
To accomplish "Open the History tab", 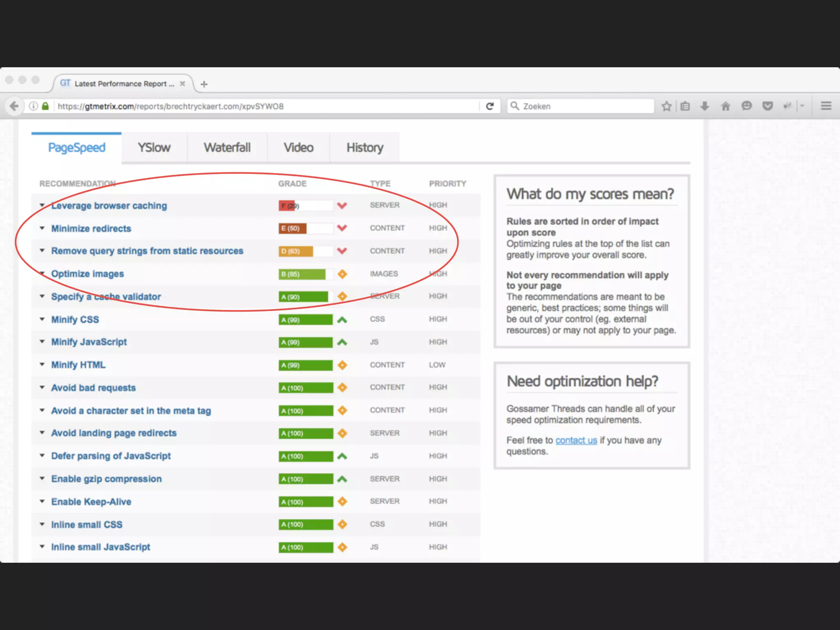I will pyautogui.click(x=365, y=148).
